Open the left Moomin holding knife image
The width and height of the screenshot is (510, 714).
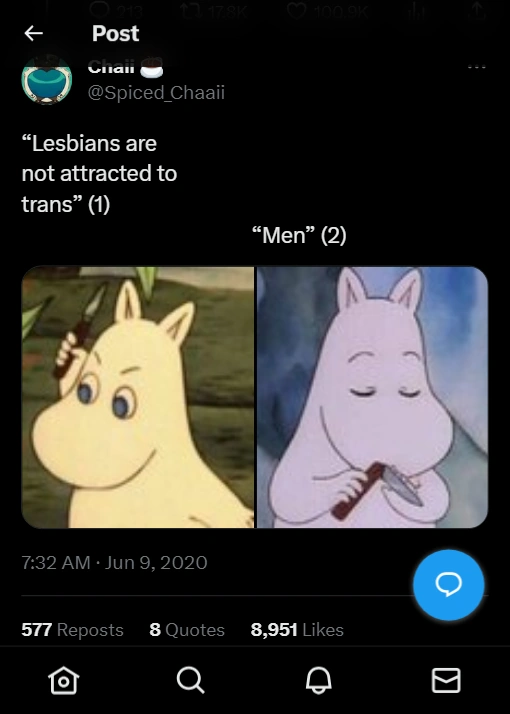pos(138,397)
